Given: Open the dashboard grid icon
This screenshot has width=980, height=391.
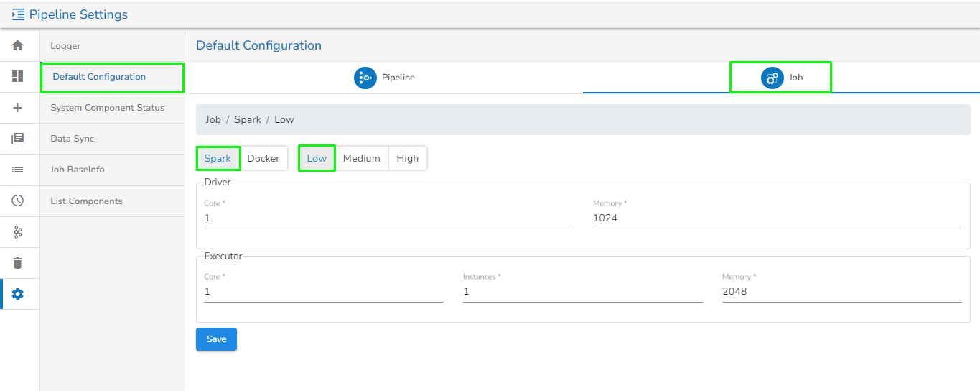Looking at the screenshot, I should (x=18, y=76).
